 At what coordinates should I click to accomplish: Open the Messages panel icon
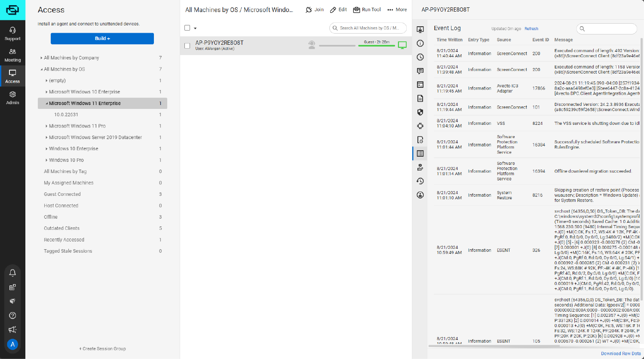click(420, 71)
